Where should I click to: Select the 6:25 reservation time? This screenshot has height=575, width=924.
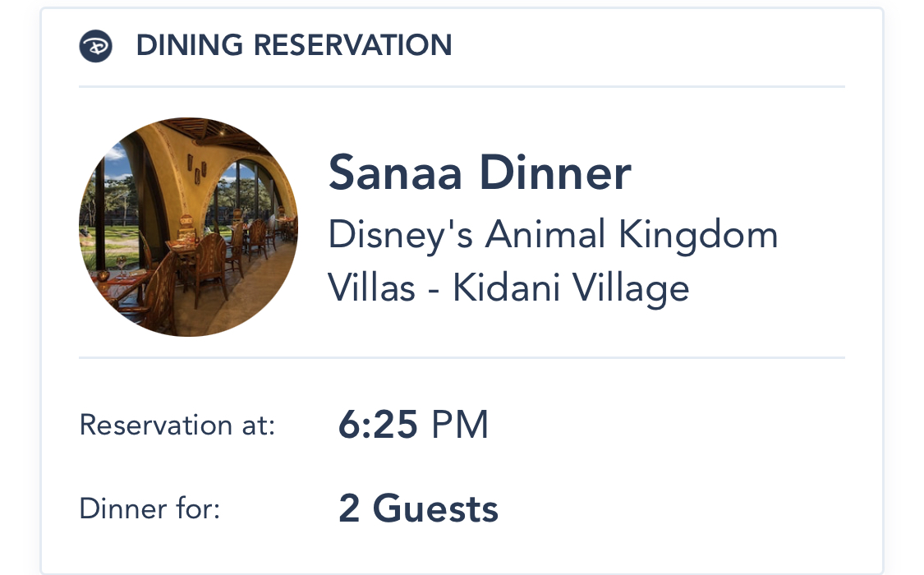379,425
